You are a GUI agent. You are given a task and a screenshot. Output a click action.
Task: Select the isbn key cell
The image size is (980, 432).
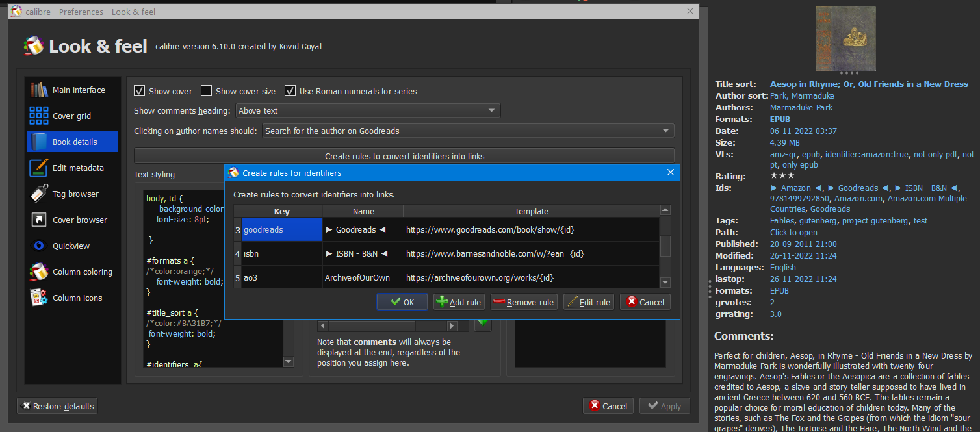(x=282, y=253)
